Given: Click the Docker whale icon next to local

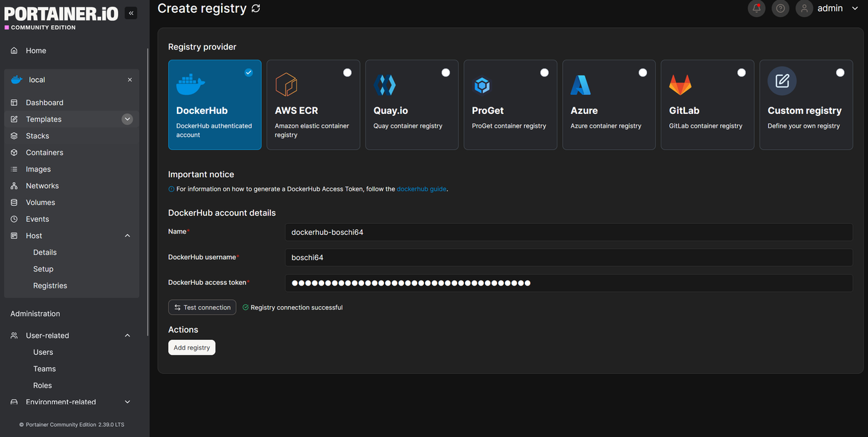Looking at the screenshot, I should tap(16, 79).
